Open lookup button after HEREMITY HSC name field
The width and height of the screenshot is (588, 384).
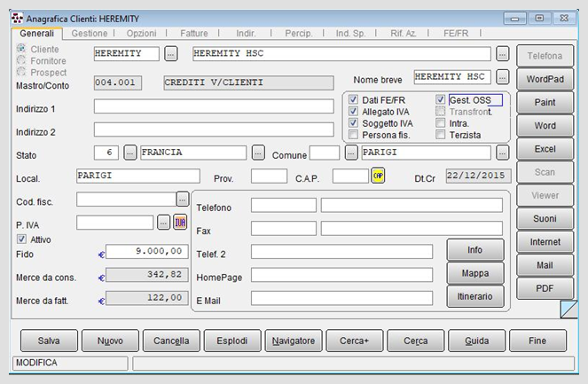click(x=502, y=54)
